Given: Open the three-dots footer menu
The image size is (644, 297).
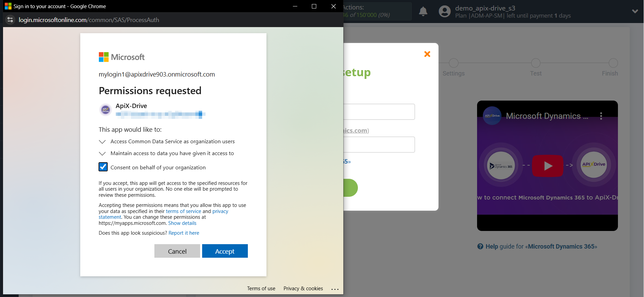Looking at the screenshot, I should 335,289.
